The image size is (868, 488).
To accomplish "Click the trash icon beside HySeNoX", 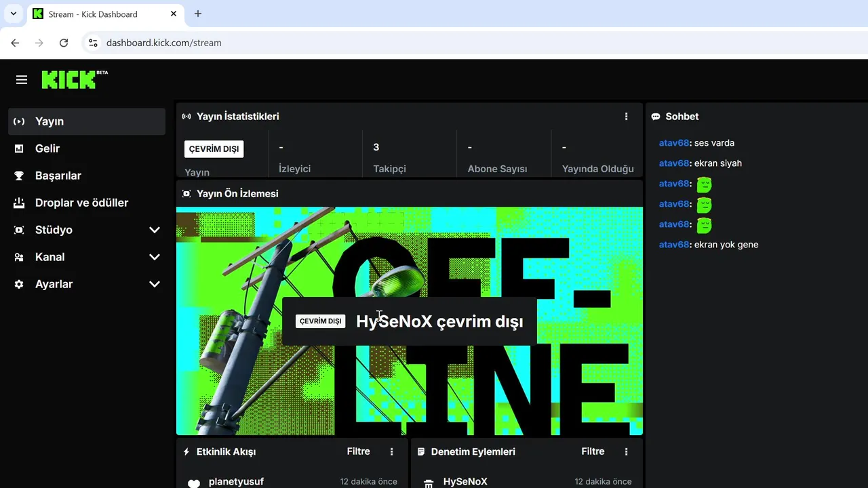I will [429, 483].
